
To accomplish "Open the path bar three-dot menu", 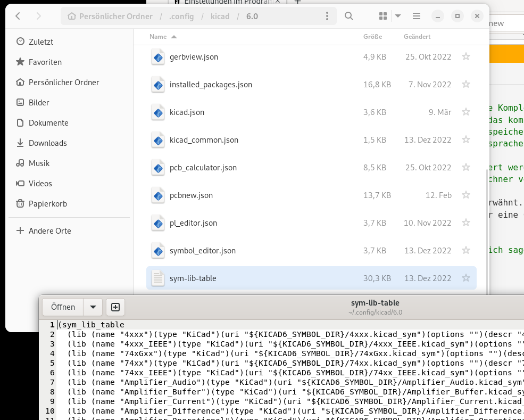I will (327, 16).
